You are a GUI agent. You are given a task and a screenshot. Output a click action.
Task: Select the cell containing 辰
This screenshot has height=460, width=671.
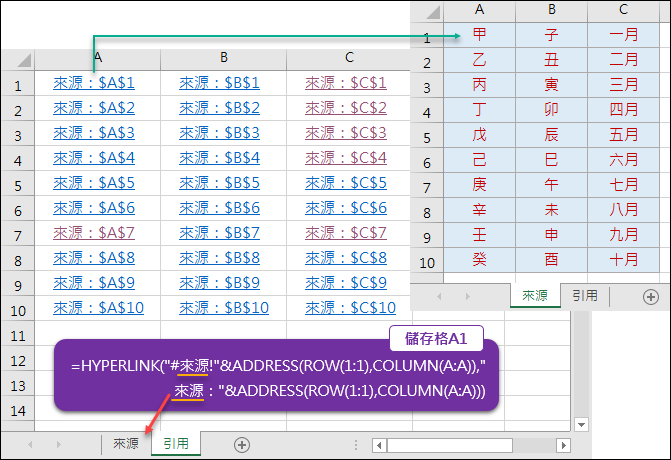[x=552, y=135]
